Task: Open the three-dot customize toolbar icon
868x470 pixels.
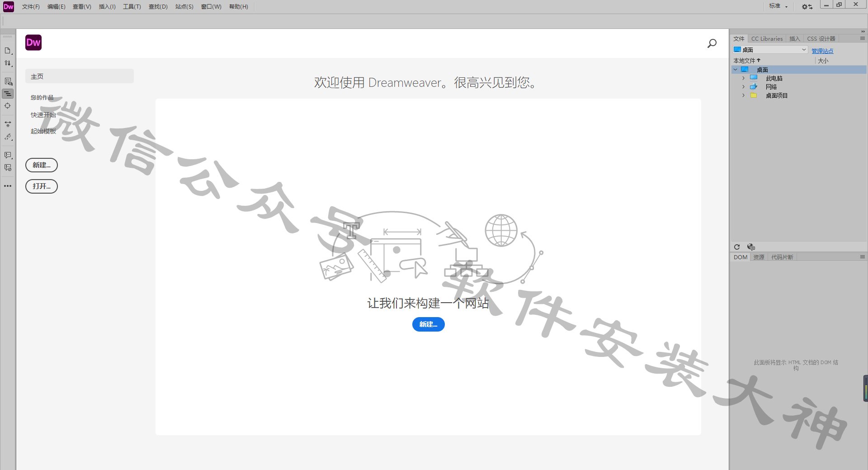Action: pos(8,186)
